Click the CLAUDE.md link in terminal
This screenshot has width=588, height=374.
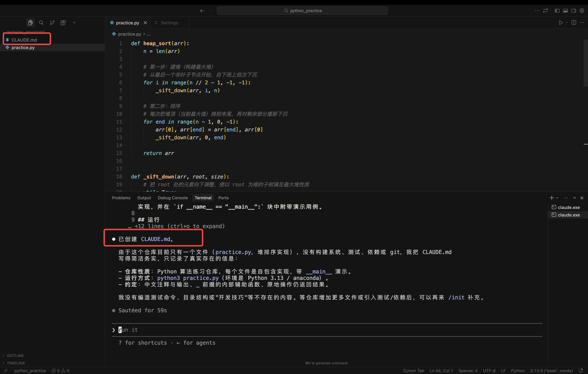pos(156,239)
